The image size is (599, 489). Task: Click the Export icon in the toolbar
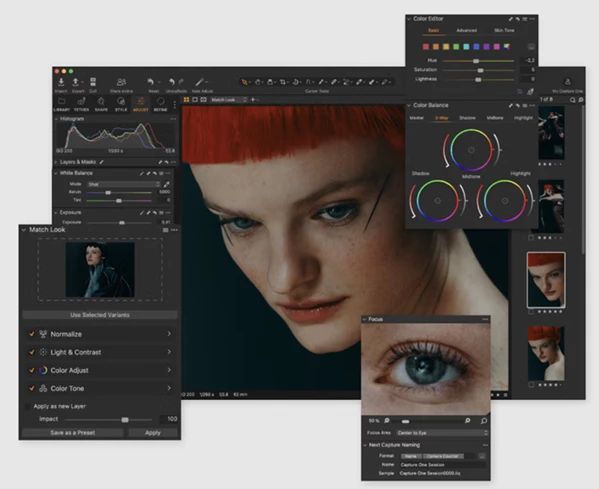76,82
